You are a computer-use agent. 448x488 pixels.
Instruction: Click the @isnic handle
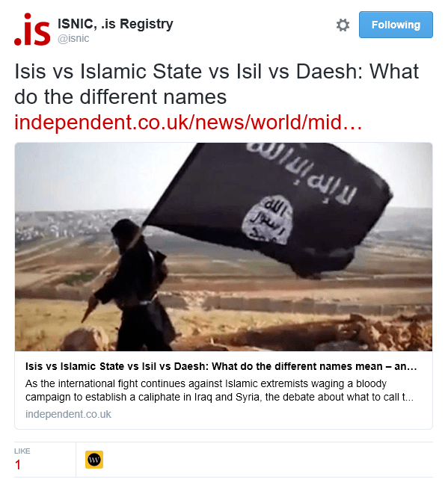click(73, 38)
